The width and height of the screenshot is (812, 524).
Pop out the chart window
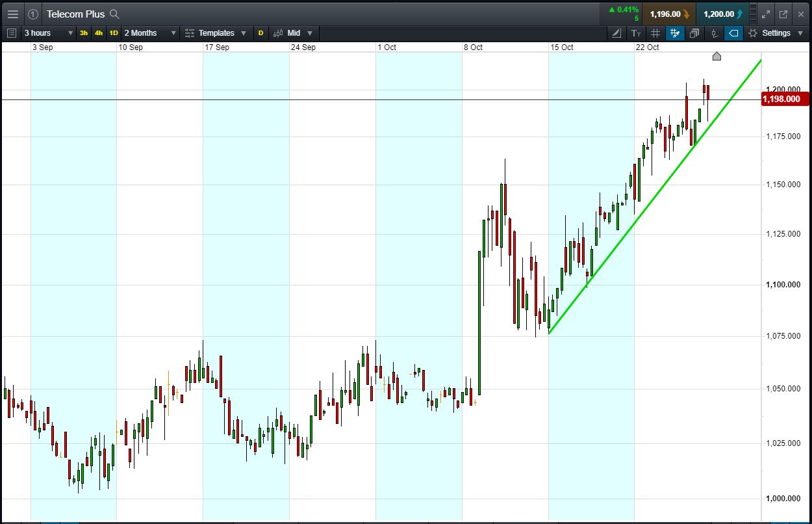click(x=783, y=14)
